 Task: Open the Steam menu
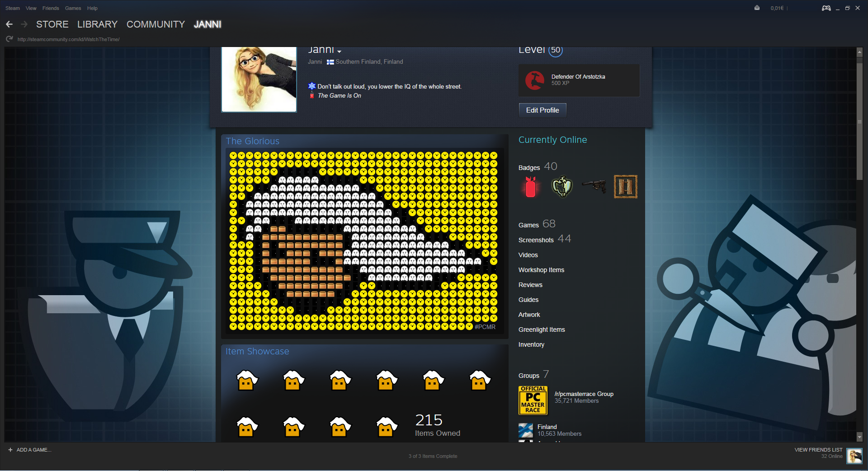(13, 8)
